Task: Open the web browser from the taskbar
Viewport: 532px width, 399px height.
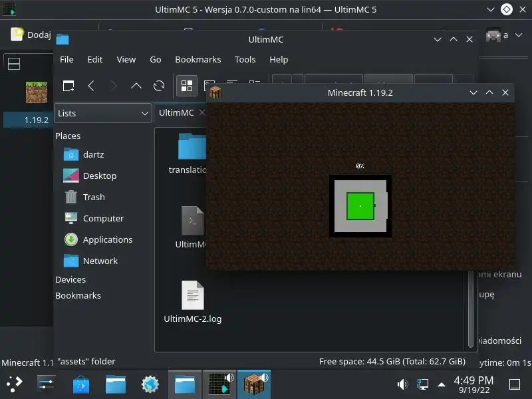Action: click(150, 384)
